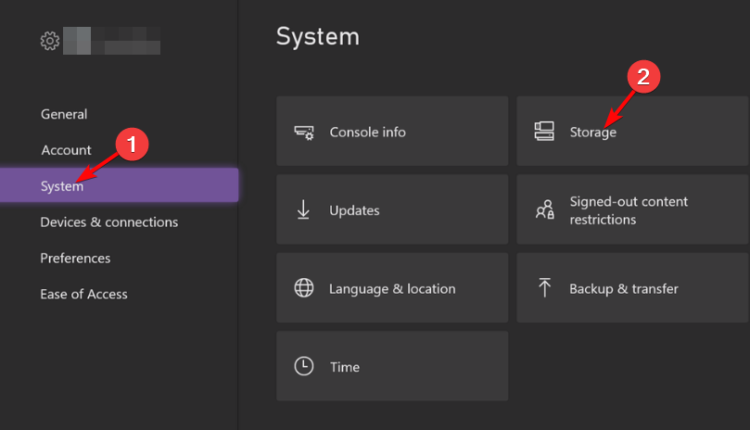
Task: Switch to the Preferences category
Action: pyautogui.click(x=75, y=258)
